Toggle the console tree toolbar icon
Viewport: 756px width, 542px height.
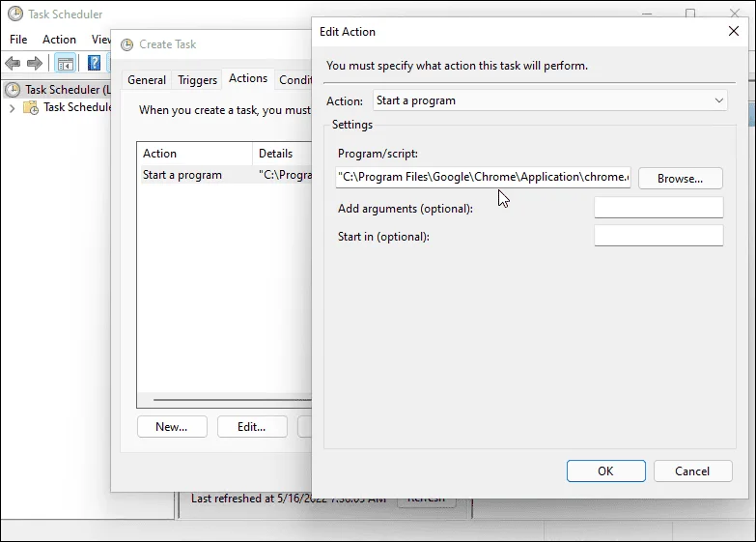(x=65, y=63)
